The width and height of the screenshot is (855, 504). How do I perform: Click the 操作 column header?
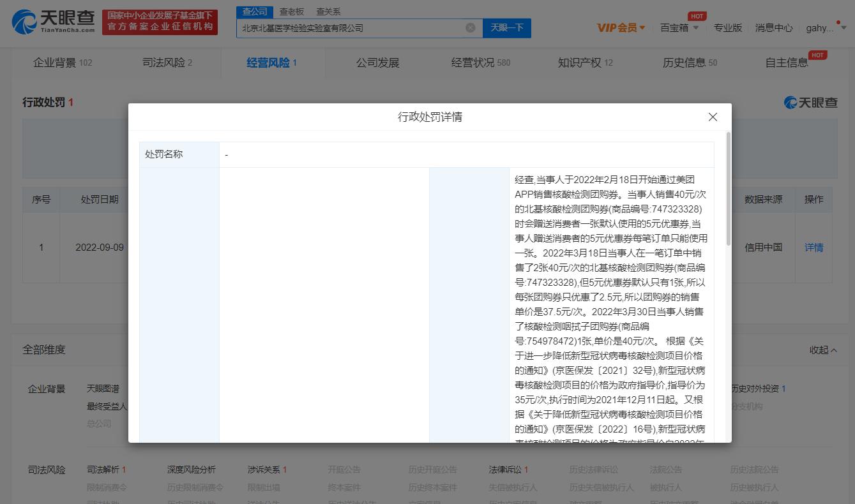coord(813,199)
